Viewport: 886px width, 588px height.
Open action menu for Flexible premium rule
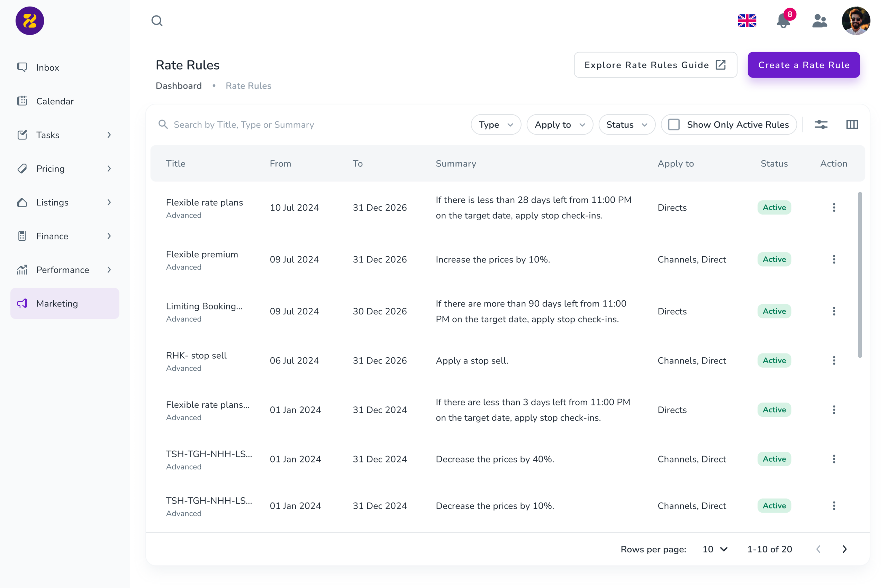pos(834,259)
